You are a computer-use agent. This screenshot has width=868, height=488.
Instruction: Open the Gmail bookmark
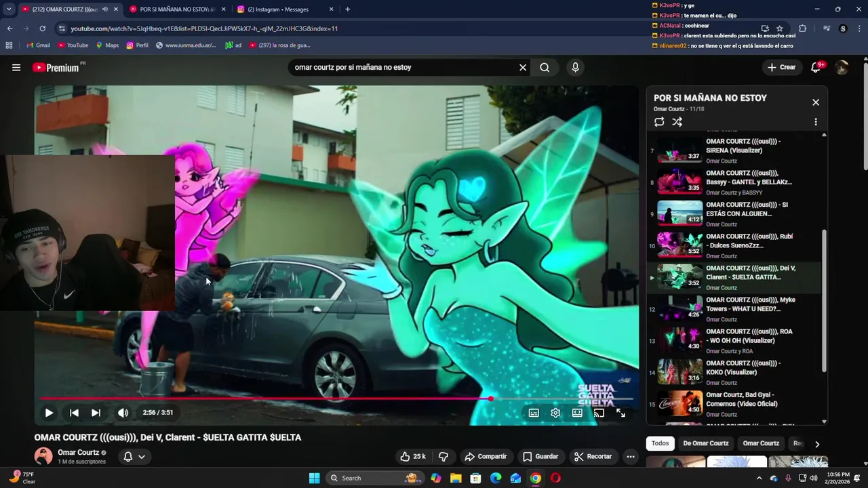coord(38,45)
